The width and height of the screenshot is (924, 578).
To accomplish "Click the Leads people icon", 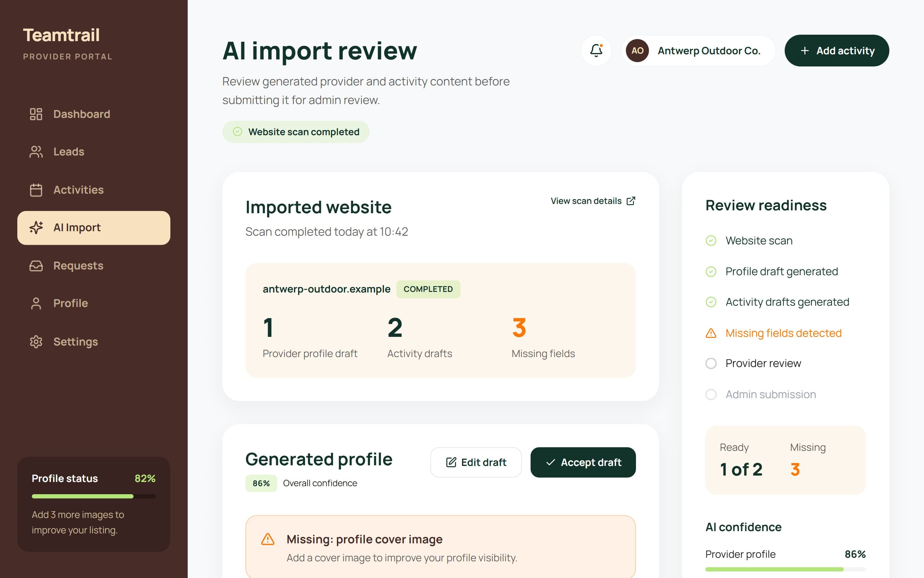I will coord(36,152).
